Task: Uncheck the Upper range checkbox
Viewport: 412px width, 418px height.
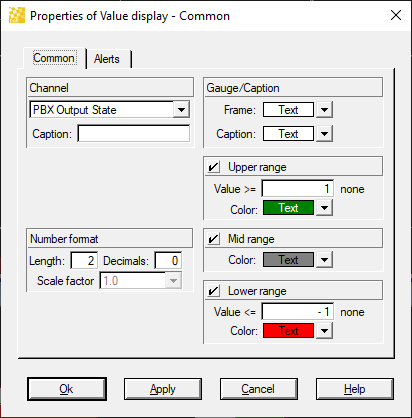Action: click(213, 167)
